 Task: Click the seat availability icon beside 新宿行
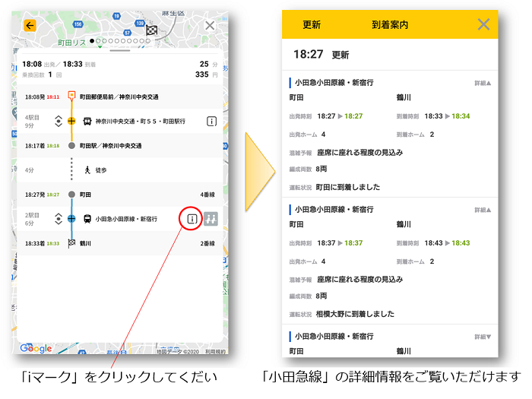point(211,219)
